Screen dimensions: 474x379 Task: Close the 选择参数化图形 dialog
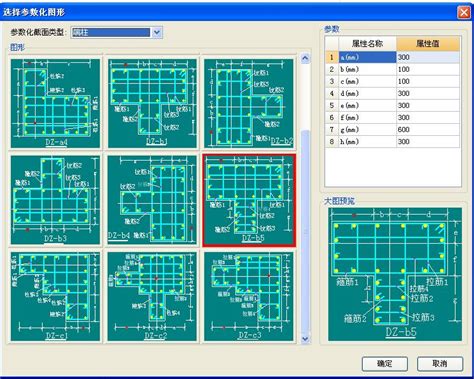464,12
